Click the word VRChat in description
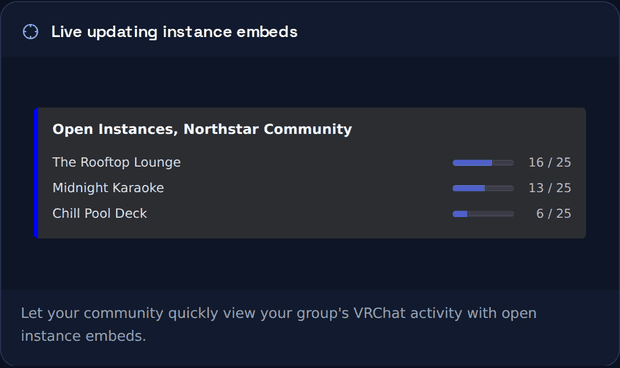The width and height of the screenshot is (620, 368). tap(380, 313)
